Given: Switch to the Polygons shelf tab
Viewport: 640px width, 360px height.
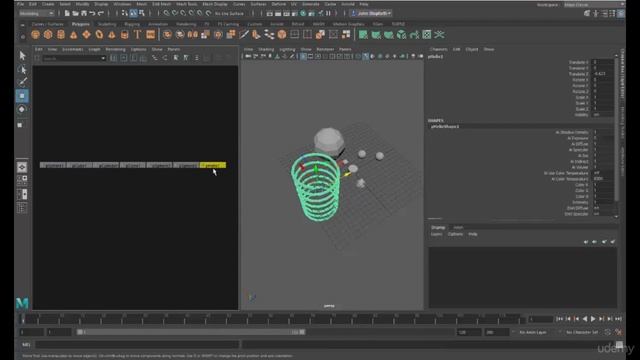Looking at the screenshot, I should (81, 24).
